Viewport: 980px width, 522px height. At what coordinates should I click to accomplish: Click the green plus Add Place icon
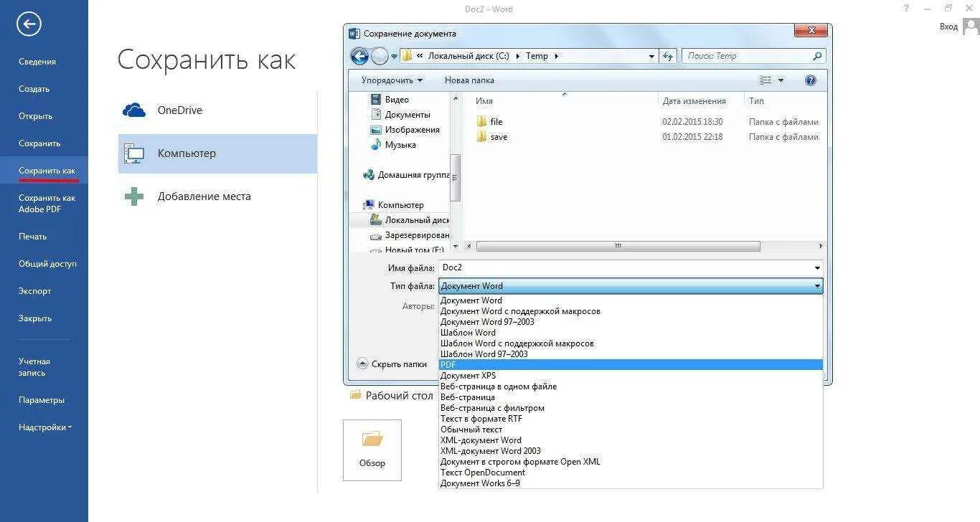coord(134,196)
